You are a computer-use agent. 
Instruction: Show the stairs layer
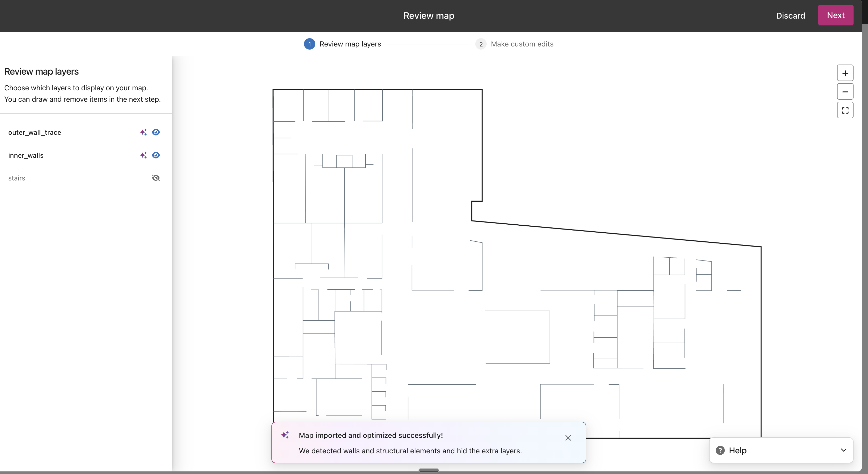tap(156, 178)
